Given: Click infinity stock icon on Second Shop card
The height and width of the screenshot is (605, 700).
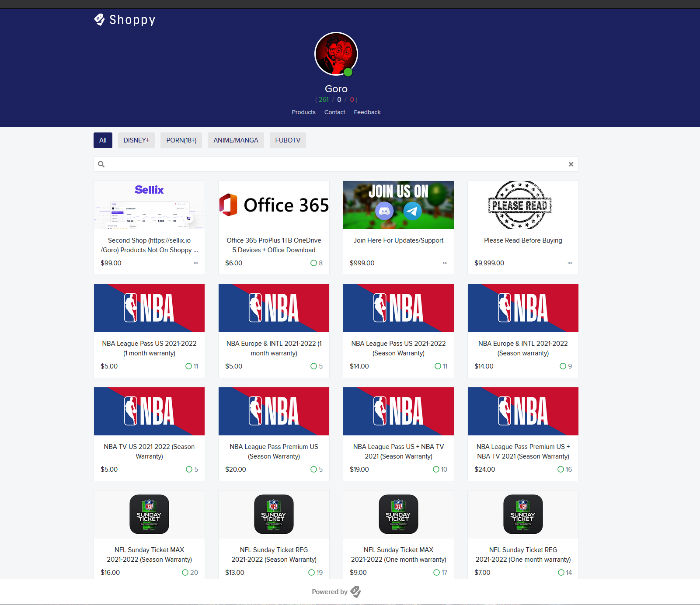Looking at the screenshot, I should (196, 263).
